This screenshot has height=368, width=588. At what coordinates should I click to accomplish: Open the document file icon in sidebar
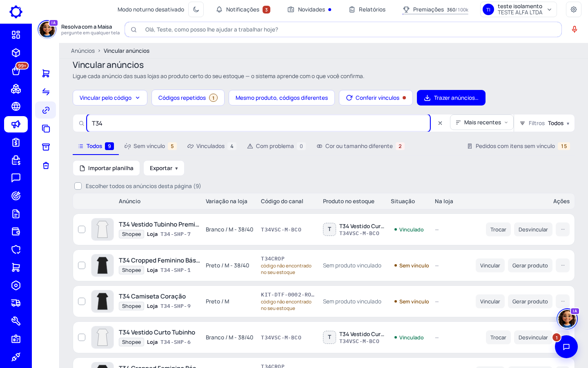pyautogui.click(x=16, y=214)
